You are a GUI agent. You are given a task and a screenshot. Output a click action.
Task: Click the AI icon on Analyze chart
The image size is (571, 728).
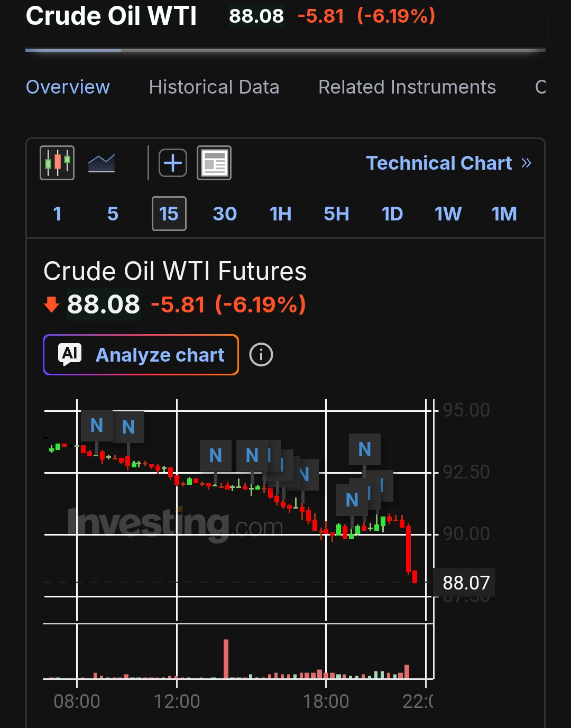click(x=70, y=354)
